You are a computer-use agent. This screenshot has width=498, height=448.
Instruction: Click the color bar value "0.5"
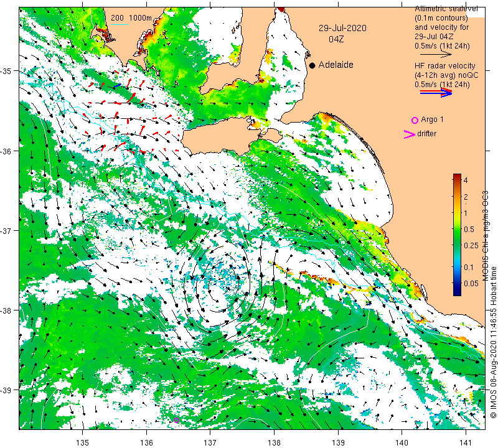pyautogui.click(x=469, y=229)
